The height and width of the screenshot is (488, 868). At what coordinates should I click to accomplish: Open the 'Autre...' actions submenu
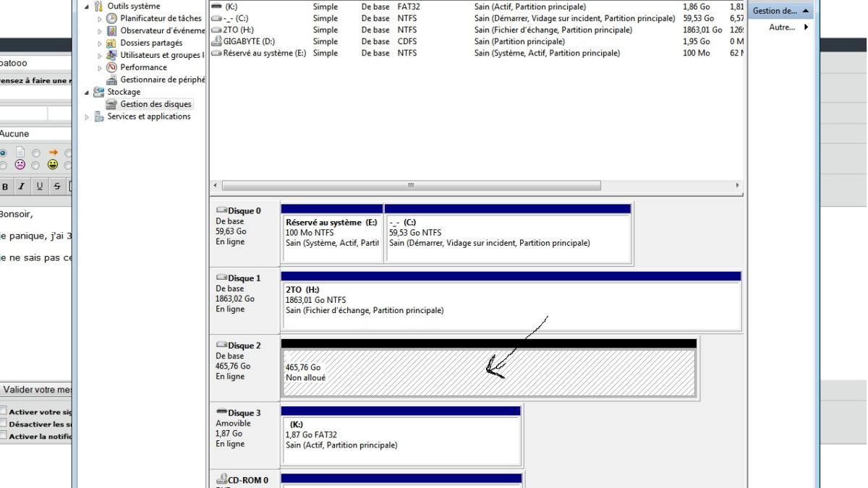click(806, 27)
